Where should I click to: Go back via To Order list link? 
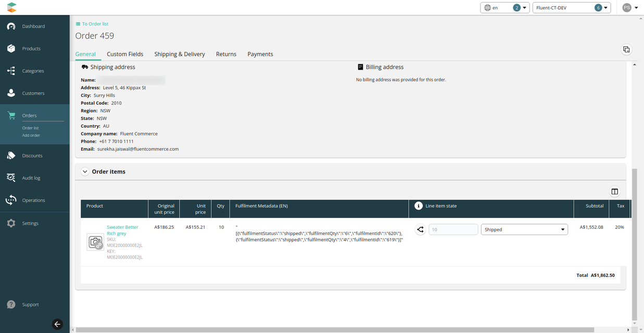pos(95,24)
